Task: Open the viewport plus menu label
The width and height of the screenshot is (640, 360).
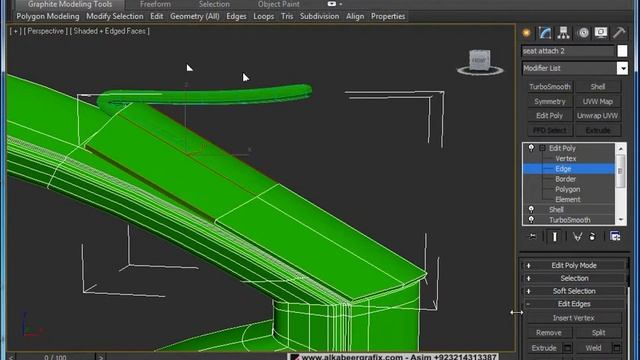Action: [16, 31]
